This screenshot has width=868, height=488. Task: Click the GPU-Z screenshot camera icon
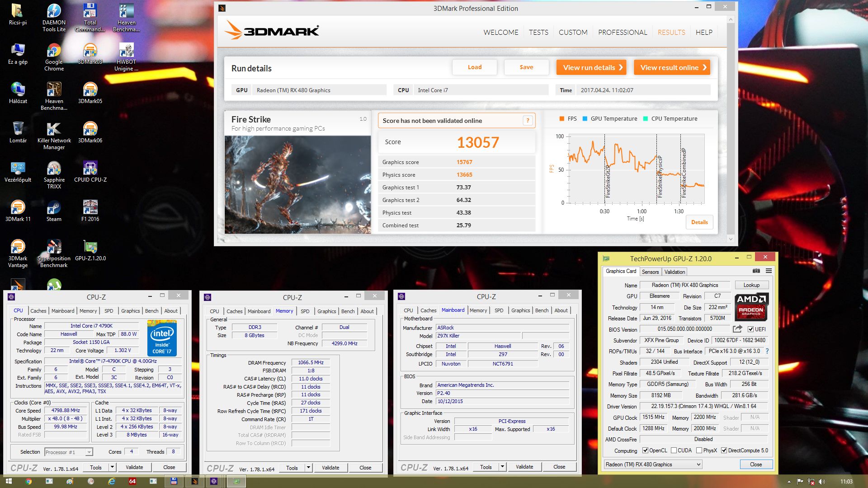tap(756, 271)
